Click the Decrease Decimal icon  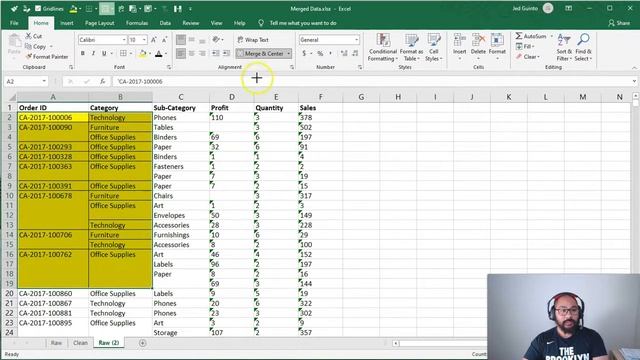pos(355,53)
